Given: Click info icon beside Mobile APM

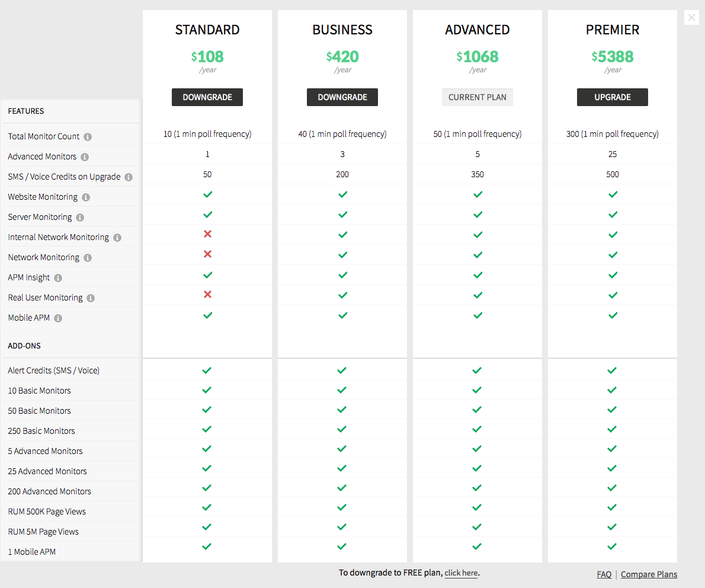Looking at the screenshot, I should click(58, 318).
